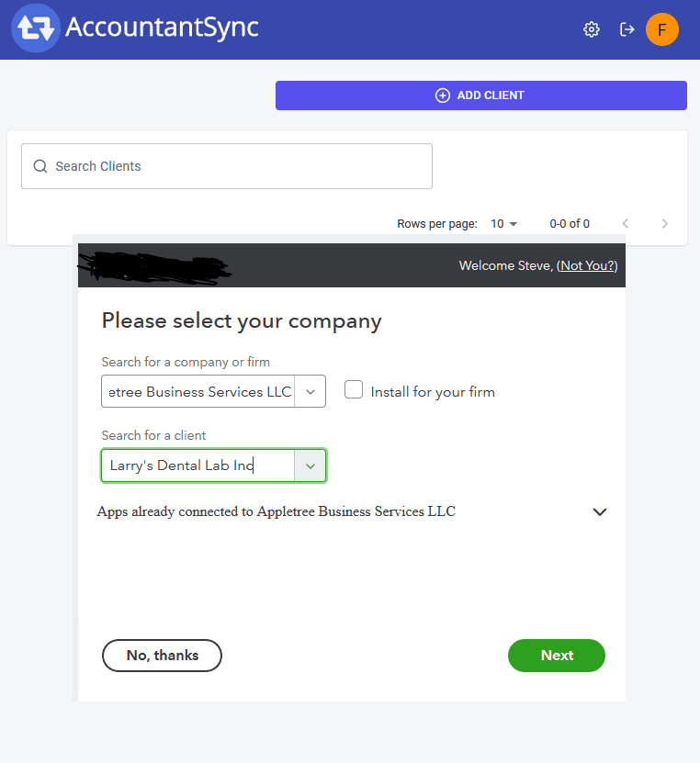Viewport: 700px width, 763px height.
Task: Open the settings gear icon
Action: click(591, 28)
